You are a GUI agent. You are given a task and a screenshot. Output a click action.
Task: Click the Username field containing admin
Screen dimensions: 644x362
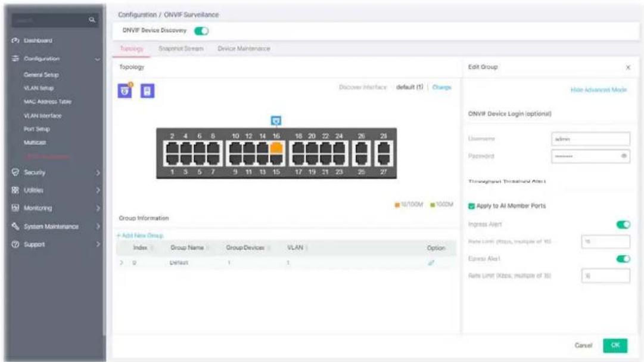pyautogui.click(x=590, y=139)
